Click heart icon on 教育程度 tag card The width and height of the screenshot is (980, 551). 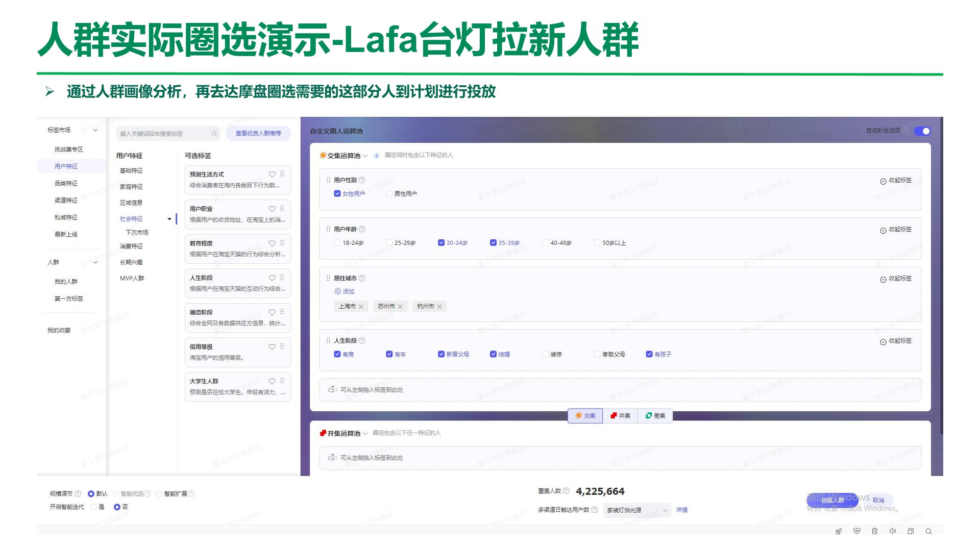click(x=272, y=243)
